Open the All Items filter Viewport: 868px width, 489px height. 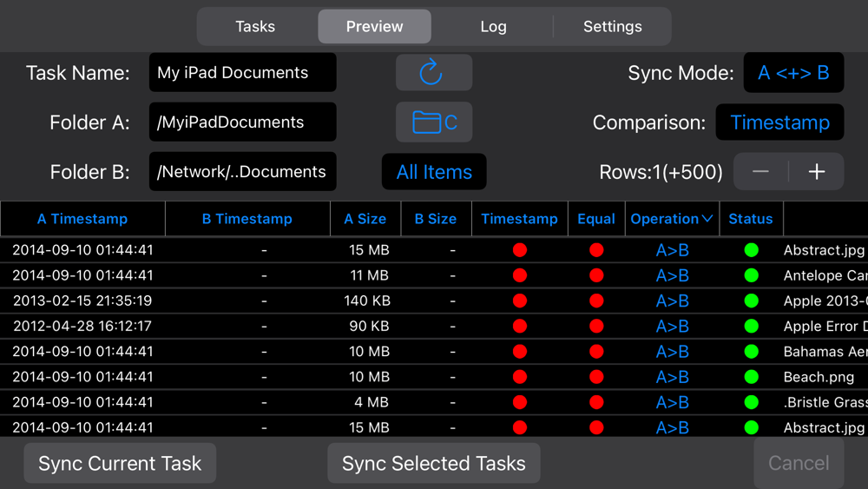[x=434, y=172]
